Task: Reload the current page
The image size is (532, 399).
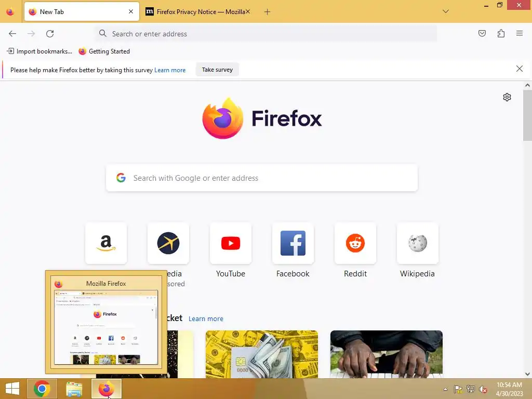Action: point(50,34)
